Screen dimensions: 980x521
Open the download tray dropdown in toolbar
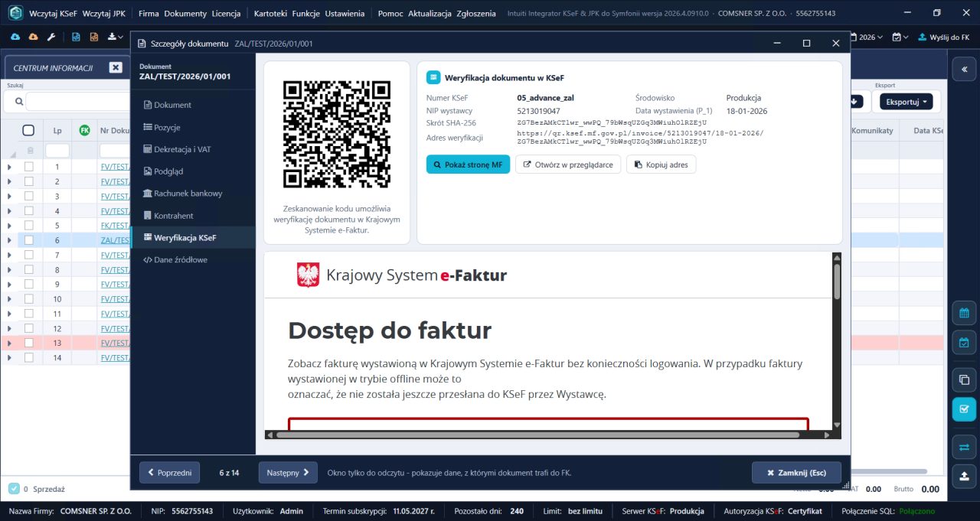click(116, 37)
